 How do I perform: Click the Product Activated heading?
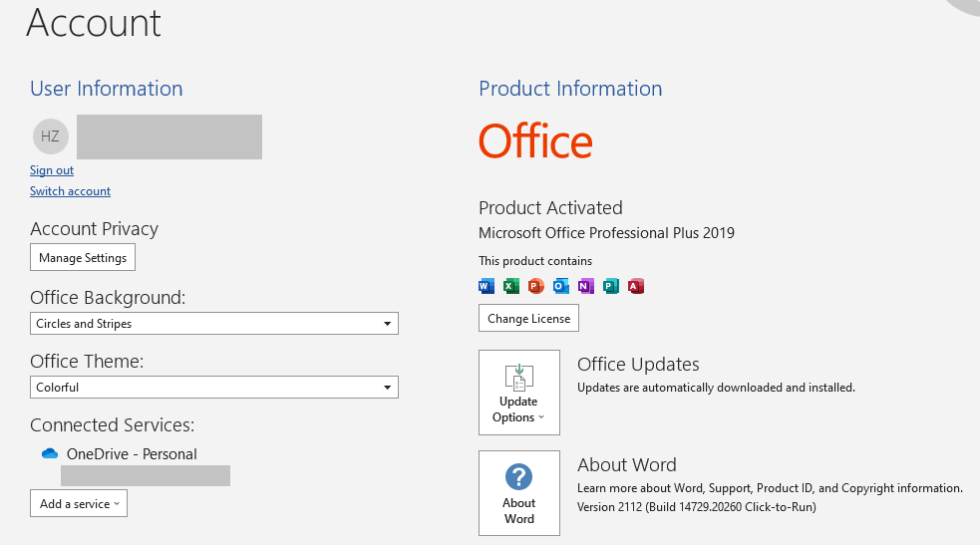pos(550,208)
